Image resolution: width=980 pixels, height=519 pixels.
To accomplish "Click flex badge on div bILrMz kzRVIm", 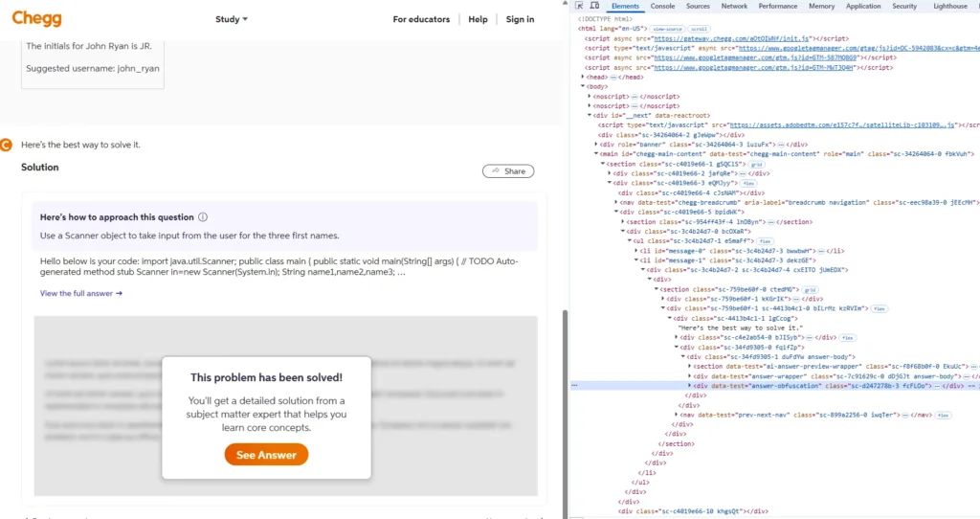I will tap(880, 309).
